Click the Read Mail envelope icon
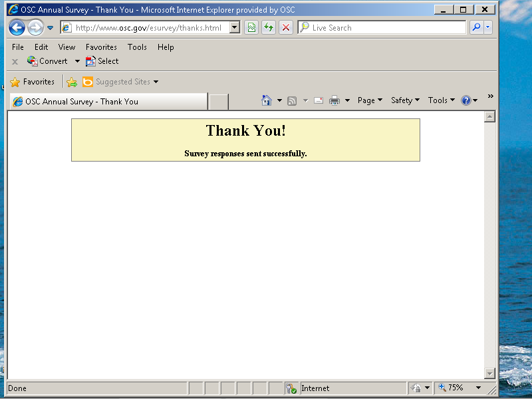This screenshot has height=399, width=532. click(319, 100)
